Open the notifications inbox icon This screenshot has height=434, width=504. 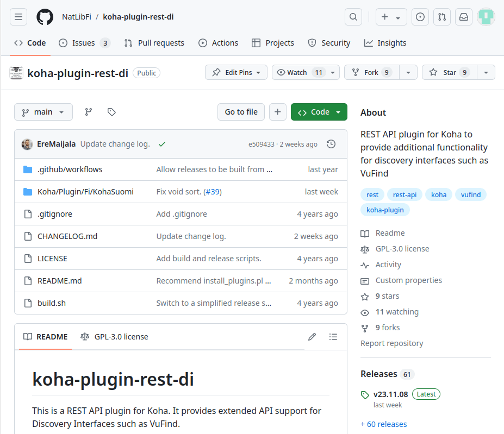464,17
